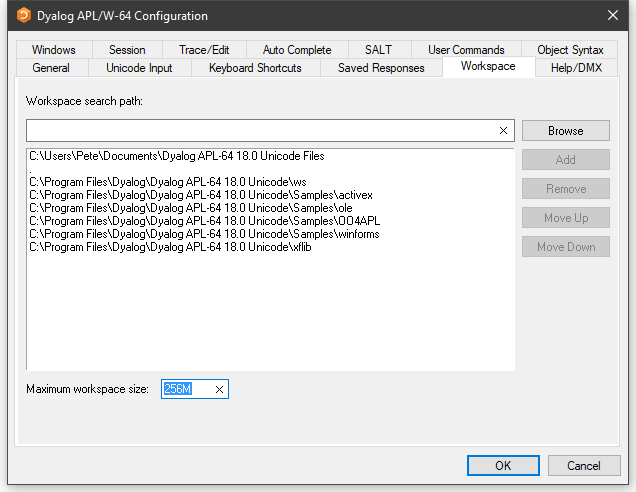Screen dimensions: 636x492
Task: Select the Unicode\xflib path entry
Action: click(x=170, y=247)
